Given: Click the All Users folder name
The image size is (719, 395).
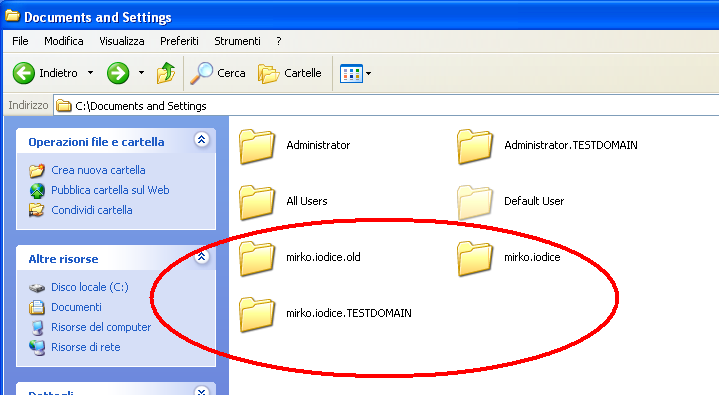Looking at the screenshot, I should click(x=307, y=201).
